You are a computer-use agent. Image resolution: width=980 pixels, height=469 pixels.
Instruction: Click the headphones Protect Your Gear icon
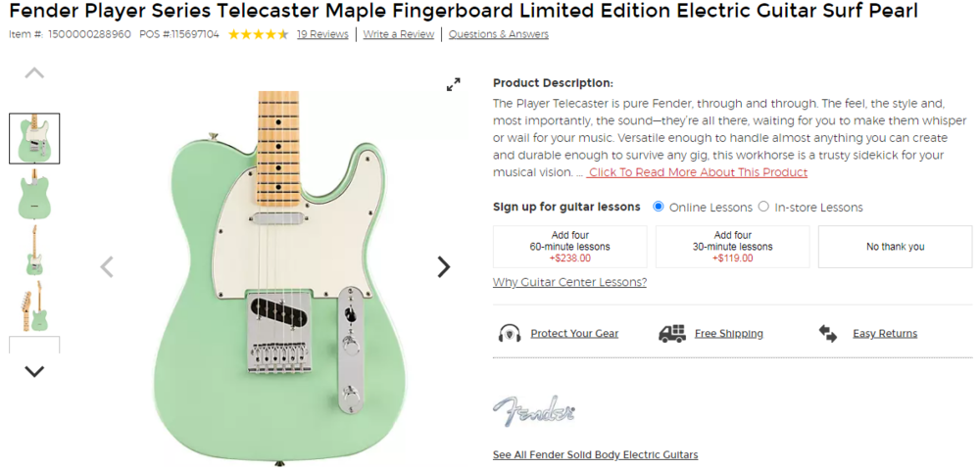pos(510,334)
